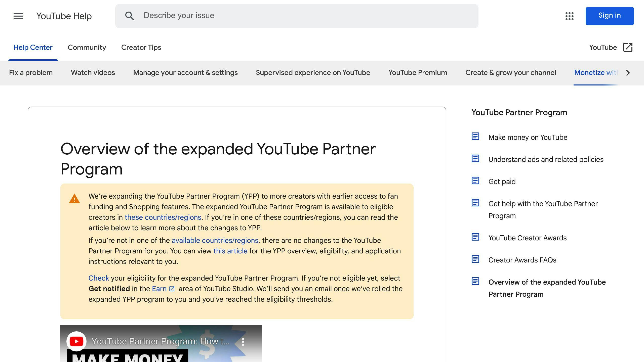Viewport: 644px width, 362px height.
Task: Click the video title 'YouTube Partner Program: How t...'
Action: pyautogui.click(x=160, y=341)
